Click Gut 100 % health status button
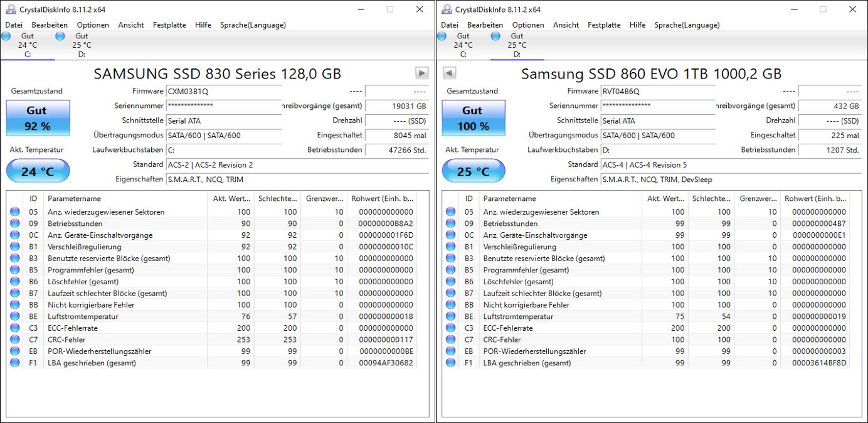Image resolution: width=868 pixels, height=423 pixels. [474, 118]
